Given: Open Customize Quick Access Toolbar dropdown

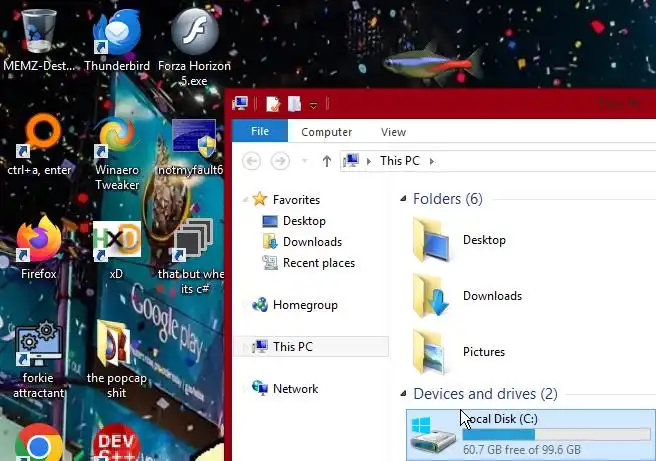Looking at the screenshot, I should [x=313, y=105].
